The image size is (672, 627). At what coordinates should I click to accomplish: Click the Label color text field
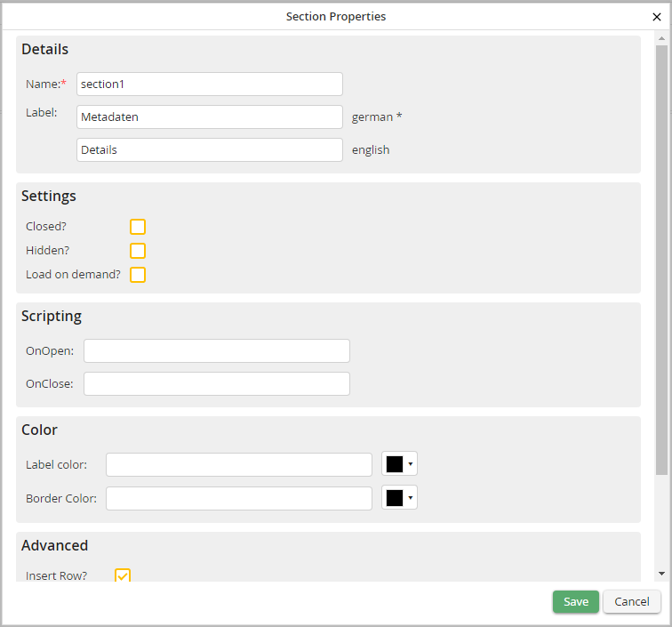point(239,464)
